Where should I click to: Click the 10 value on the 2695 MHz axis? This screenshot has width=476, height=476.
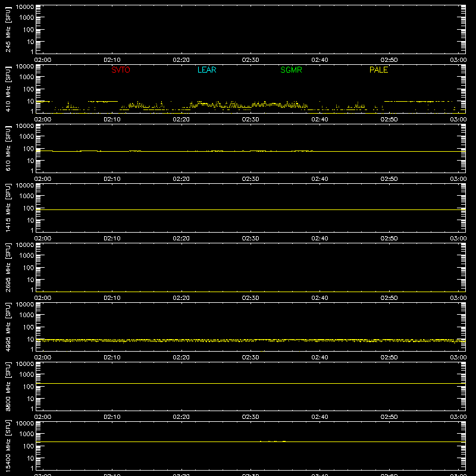tap(31, 280)
